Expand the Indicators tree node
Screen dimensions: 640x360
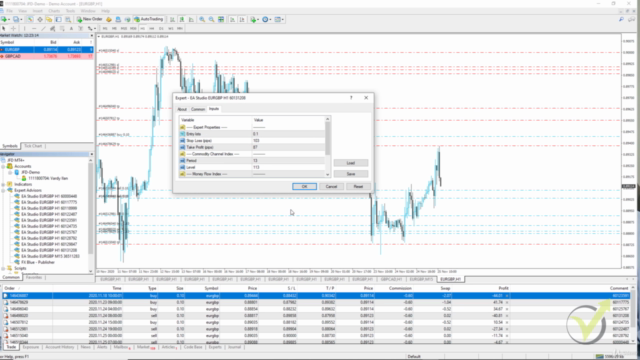pyautogui.click(x=4, y=184)
